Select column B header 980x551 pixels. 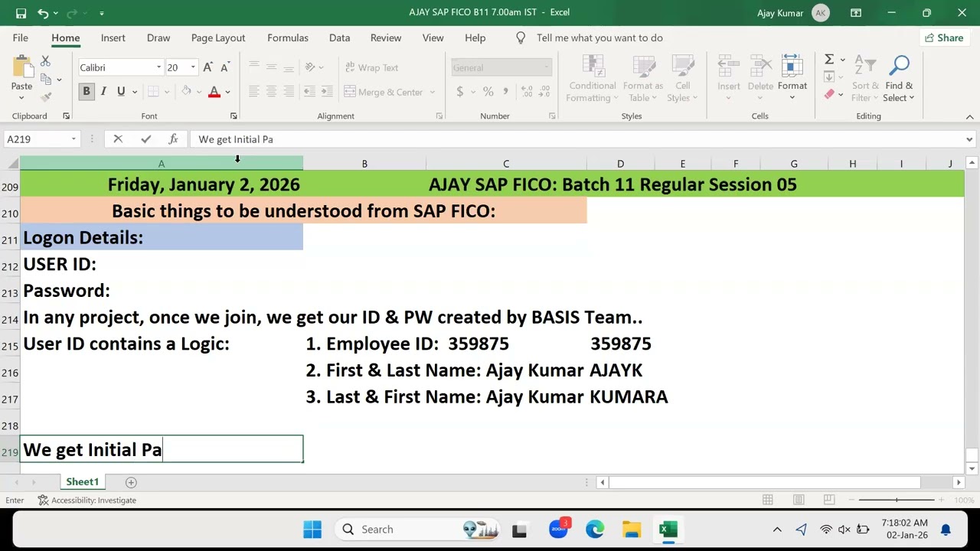(x=364, y=164)
